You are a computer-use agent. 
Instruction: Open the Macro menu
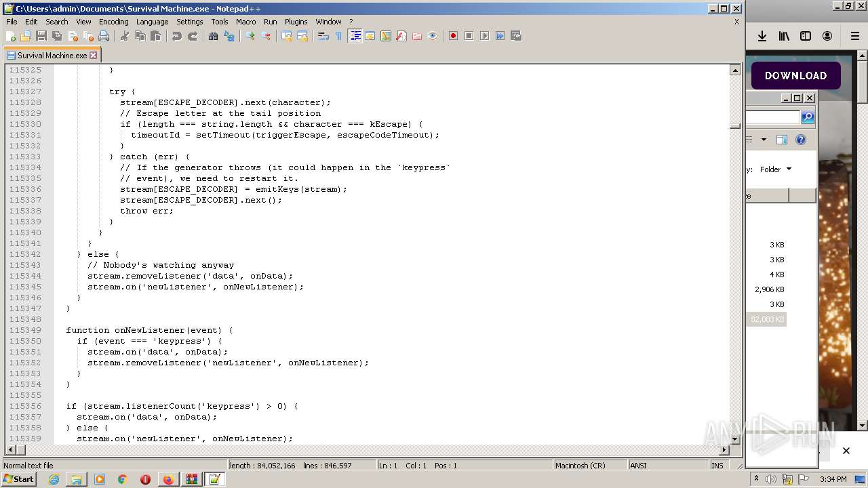pos(245,22)
